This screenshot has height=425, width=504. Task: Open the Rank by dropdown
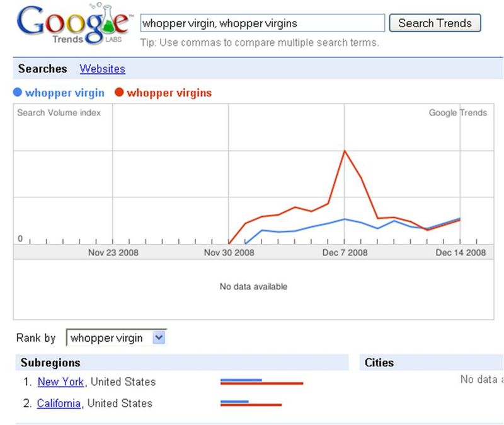(x=114, y=338)
